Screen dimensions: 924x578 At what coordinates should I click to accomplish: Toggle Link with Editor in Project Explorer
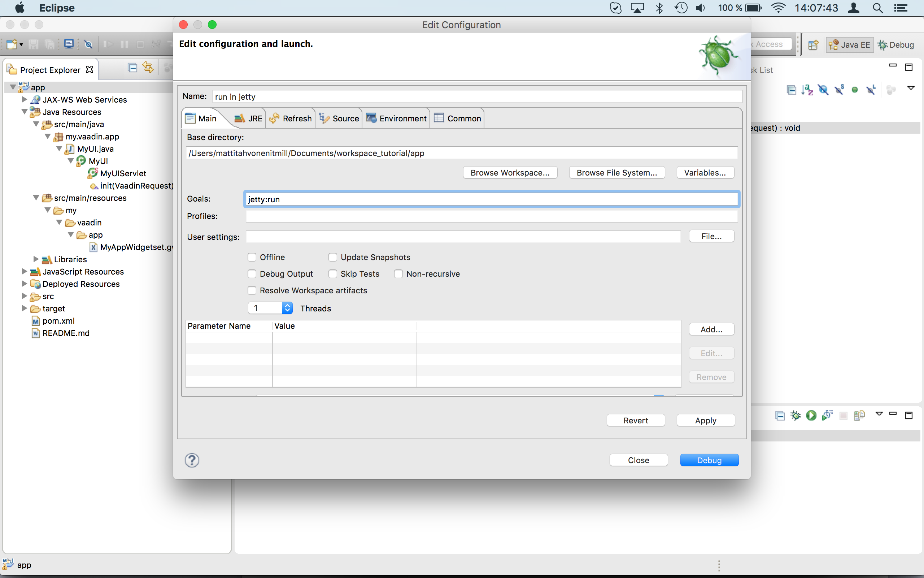click(x=148, y=68)
